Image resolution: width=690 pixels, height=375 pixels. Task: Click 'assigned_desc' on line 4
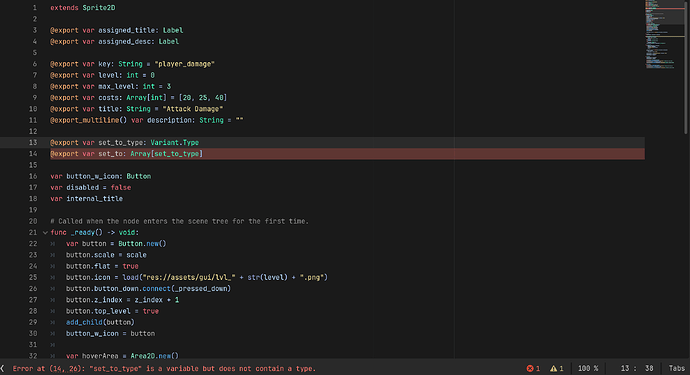pyautogui.click(x=124, y=41)
